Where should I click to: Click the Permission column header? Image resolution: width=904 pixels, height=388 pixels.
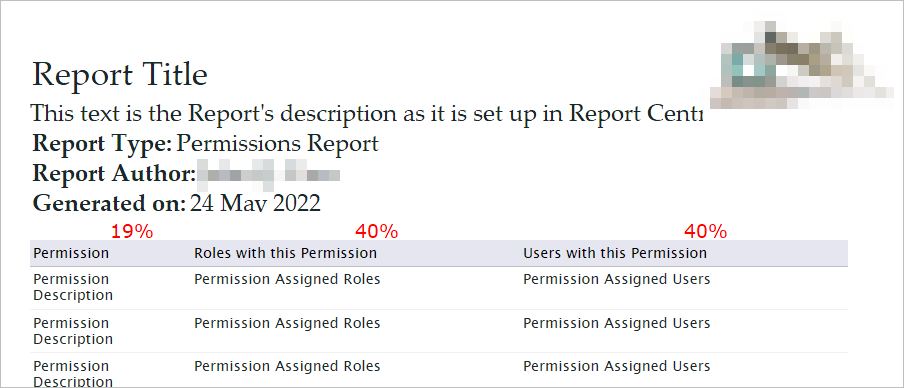point(71,253)
